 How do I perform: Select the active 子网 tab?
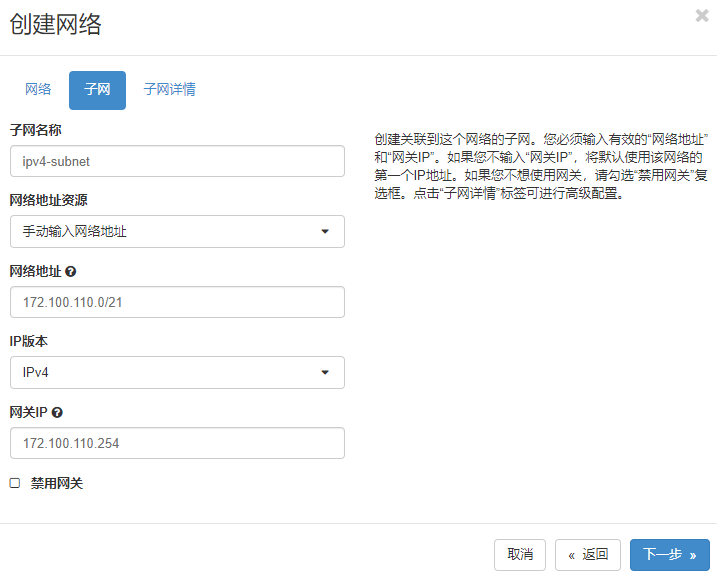(97, 90)
